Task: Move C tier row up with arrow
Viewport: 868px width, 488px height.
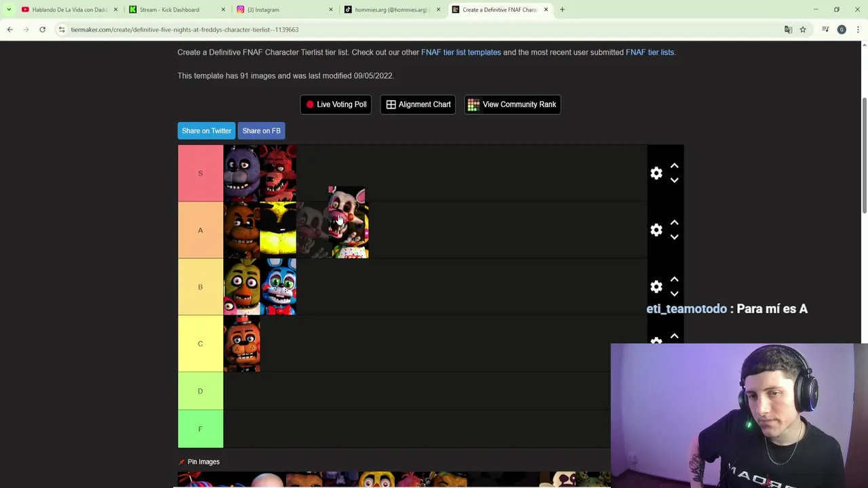Action: [x=674, y=336]
